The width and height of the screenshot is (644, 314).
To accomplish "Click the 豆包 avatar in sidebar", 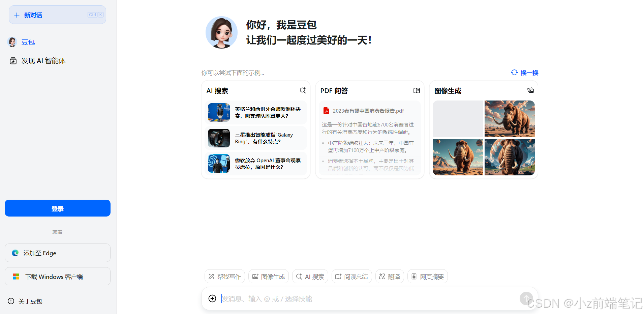I will coord(12,42).
